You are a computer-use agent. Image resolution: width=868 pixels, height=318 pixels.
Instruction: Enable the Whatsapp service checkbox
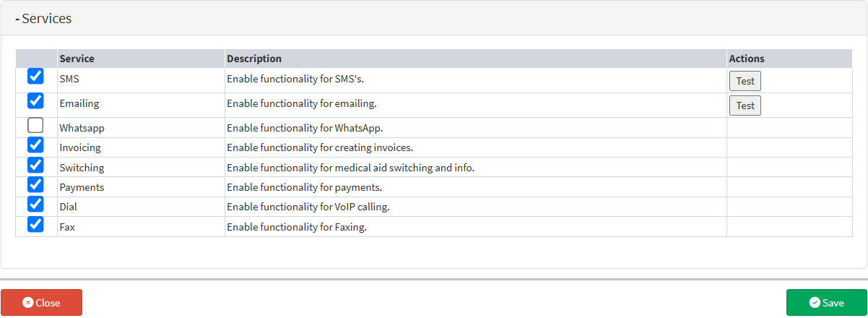click(35, 126)
